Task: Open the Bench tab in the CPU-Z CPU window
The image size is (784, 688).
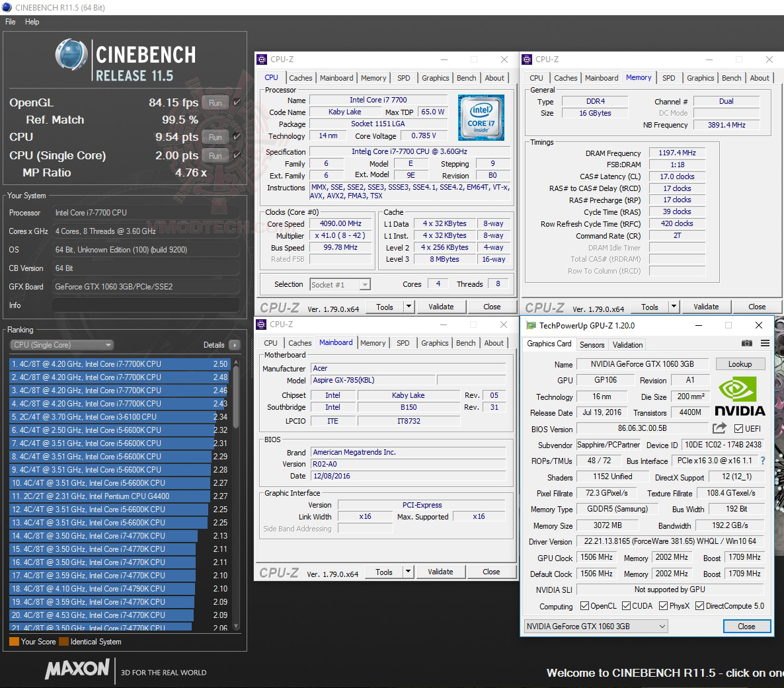Action: coord(467,78)
